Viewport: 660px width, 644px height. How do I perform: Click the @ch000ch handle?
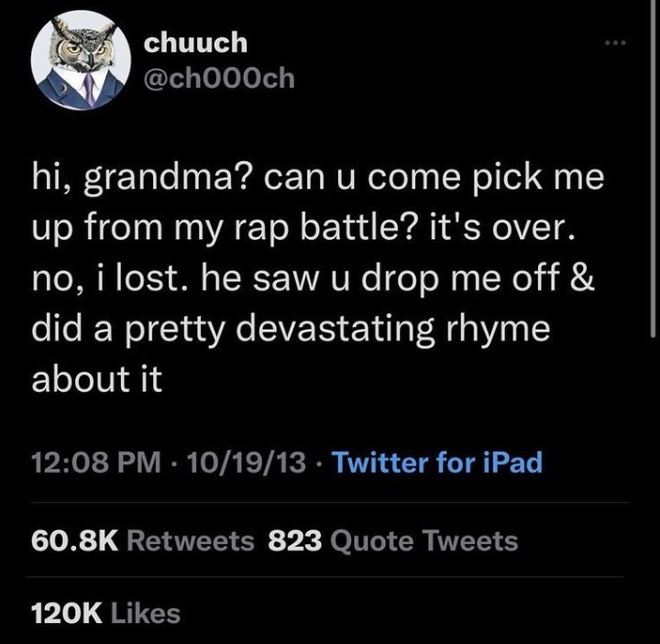(x=218, y=78)
